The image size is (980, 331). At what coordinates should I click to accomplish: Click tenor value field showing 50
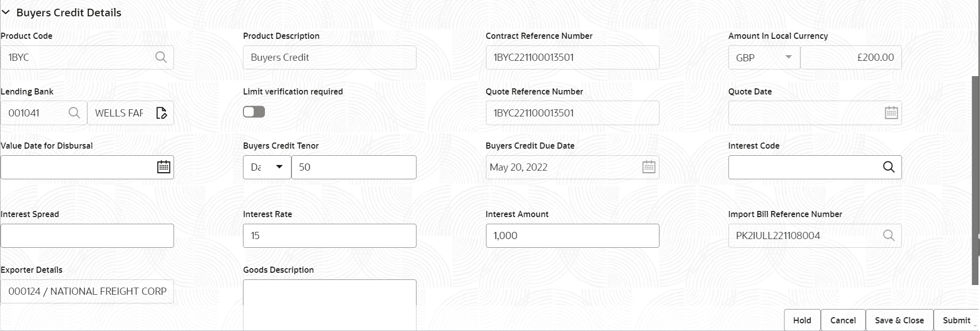[354, 167]
